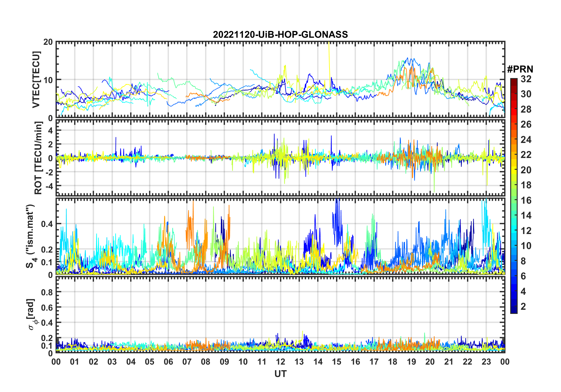Click the S4 ("ism.mat") y-axis label

coord(31,236)
